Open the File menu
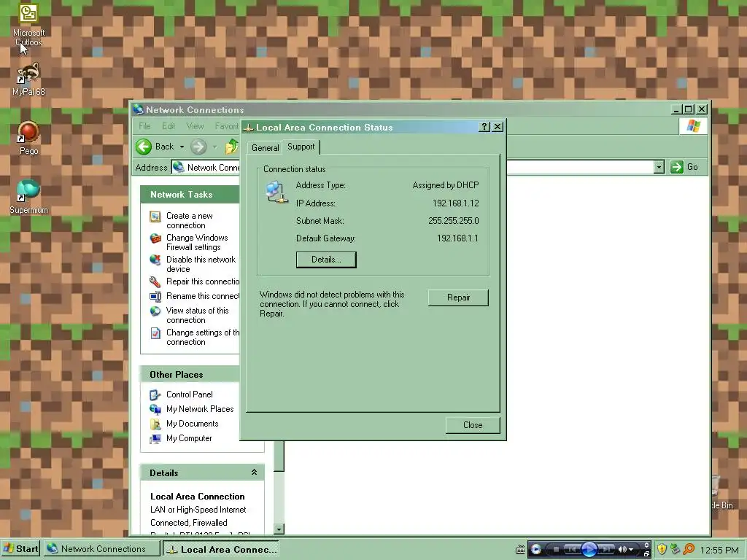Viewport: 747px width, 560px height. [x=144, y=126]
